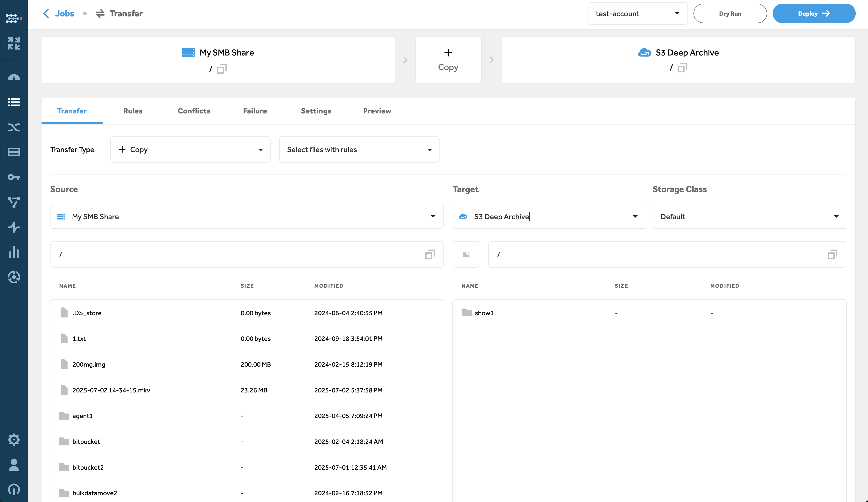
Task: Copy the My SMB Share path in header card
Action: pyautogui.click(x=222, y=69)
